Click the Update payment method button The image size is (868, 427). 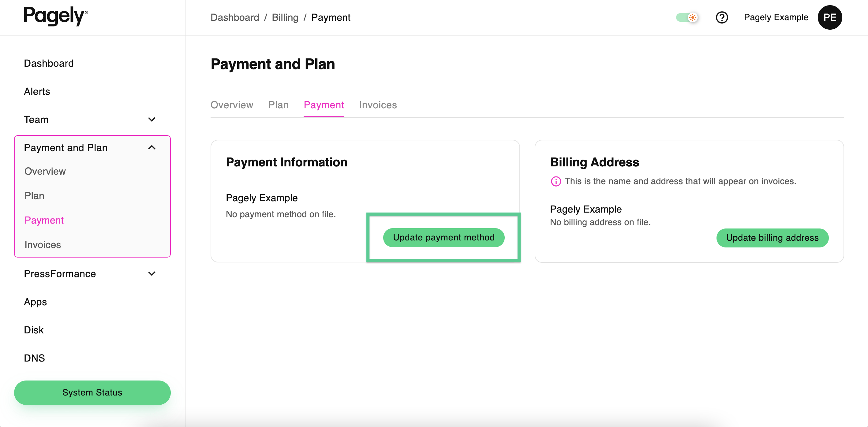[x=444, y=238]
